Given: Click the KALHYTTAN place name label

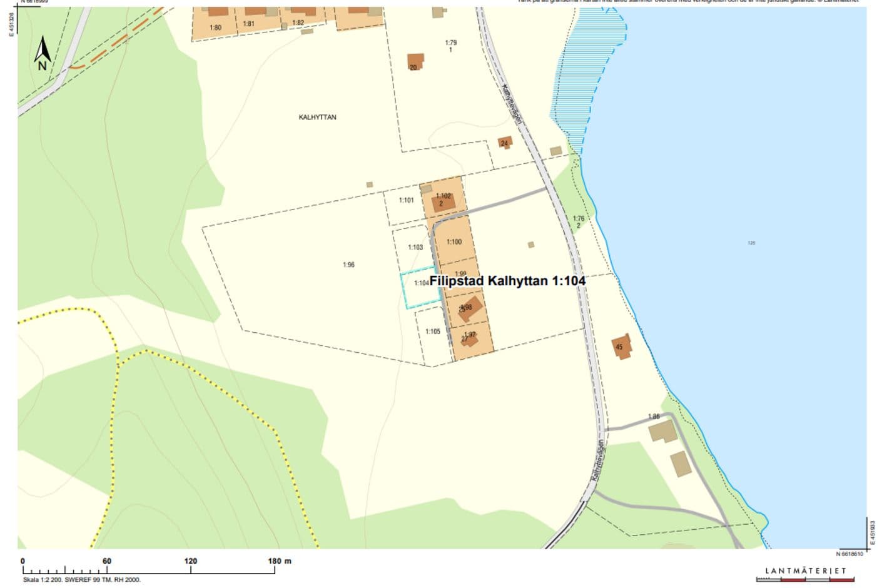Looking at the screenshot, I should [x=317, y=117].
